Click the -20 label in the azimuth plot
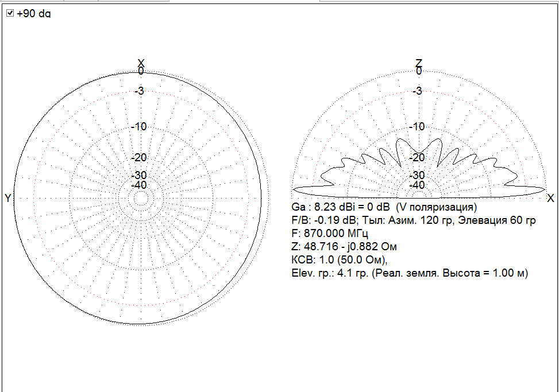This screenshot has height=392, width=559. pos(138,157)
